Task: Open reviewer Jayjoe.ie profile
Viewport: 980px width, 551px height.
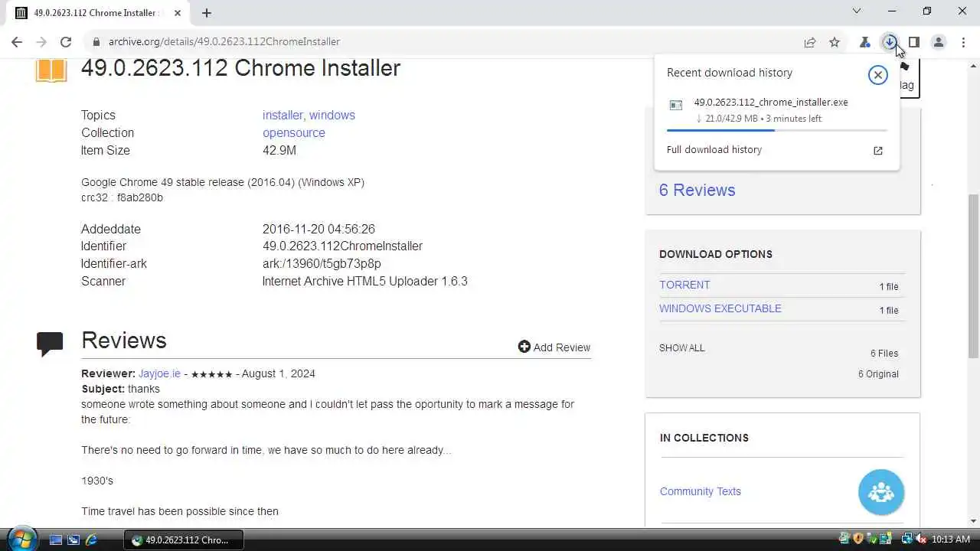Action: pyautogui.click(x=159, y=373)
